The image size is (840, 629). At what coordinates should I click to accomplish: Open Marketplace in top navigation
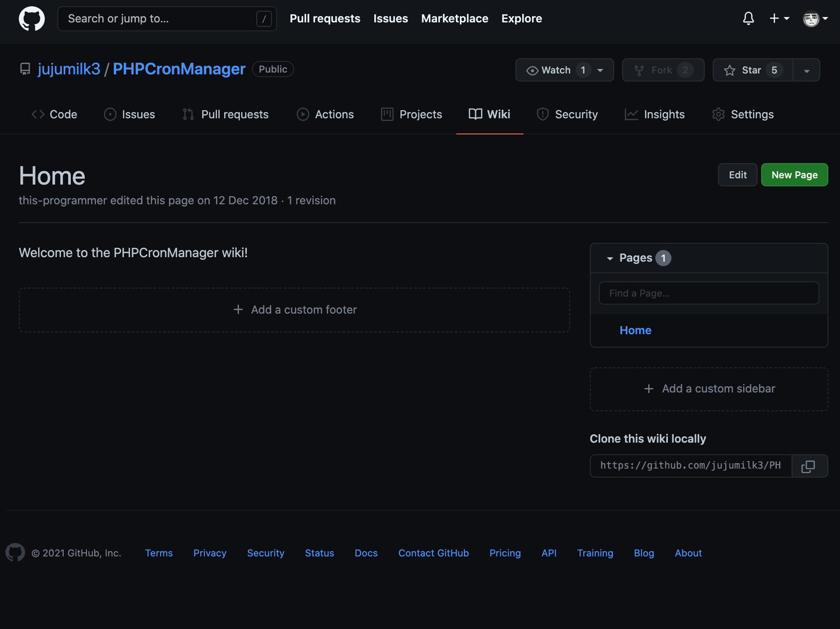pyautogui.click(x=455, y=18)
